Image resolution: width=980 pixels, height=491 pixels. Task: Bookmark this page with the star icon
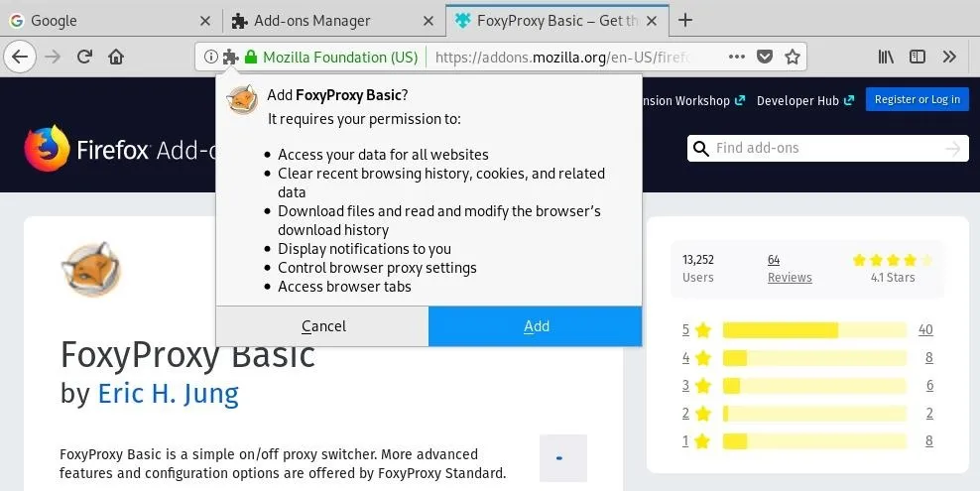point(793,57)
